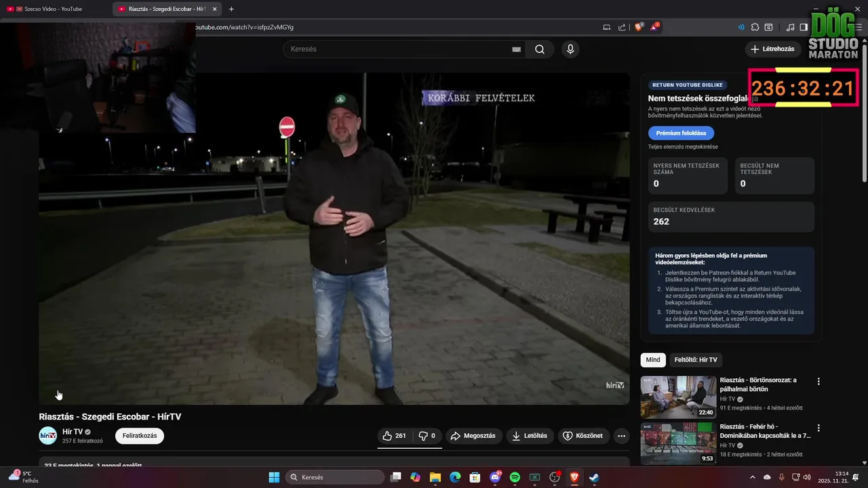Viewport: 868px width, 488px height.
Task: Open the Riasztás - Fehér hó video thumbnail
Action: (x=678, y=444)
